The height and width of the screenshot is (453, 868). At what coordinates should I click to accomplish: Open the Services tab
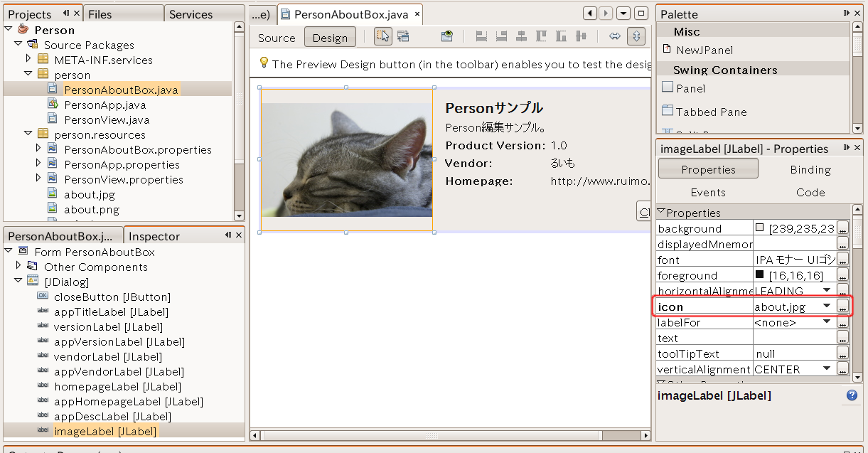(191, 14)
